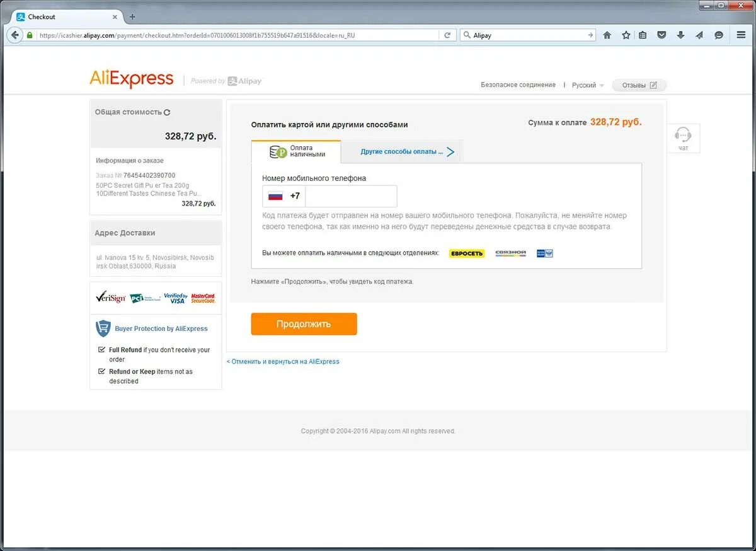Click the Buyer Protection by AliExpress link

[x=161, y=328]
